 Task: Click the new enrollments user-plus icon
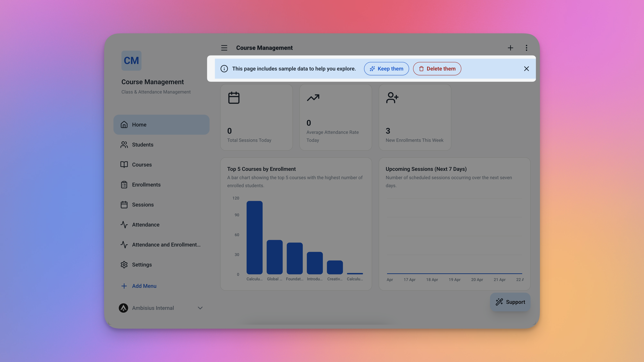[392, 98]
